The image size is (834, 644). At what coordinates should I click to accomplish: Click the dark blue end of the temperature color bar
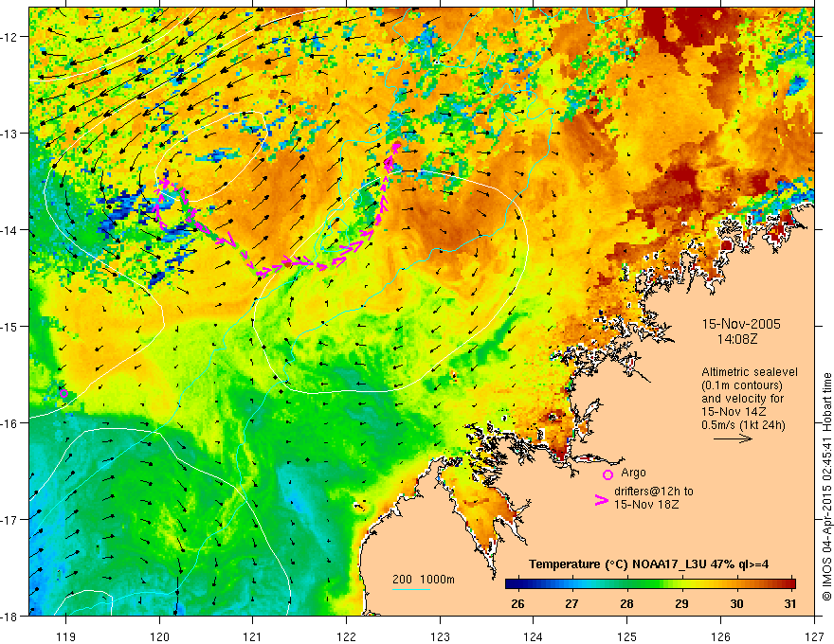coord(511,584)
